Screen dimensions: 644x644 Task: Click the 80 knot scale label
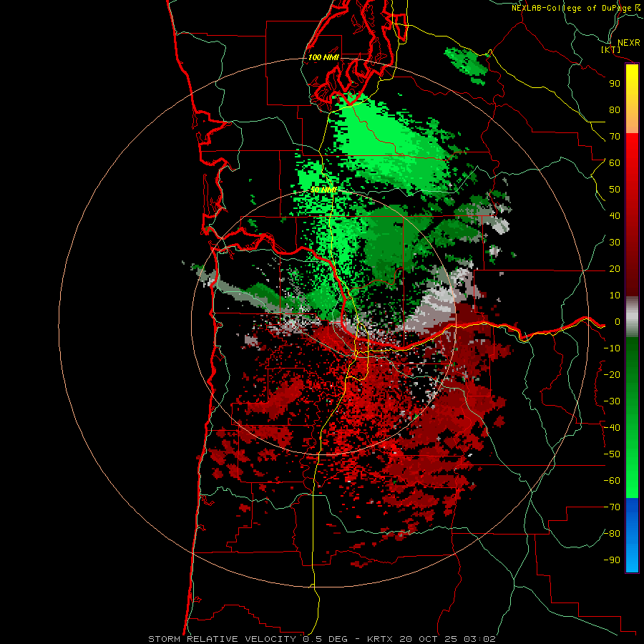pos(615,110)
